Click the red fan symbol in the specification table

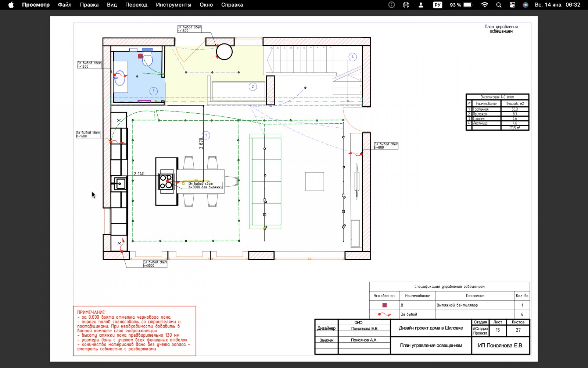pyautogui.click(x=384, y=305)
